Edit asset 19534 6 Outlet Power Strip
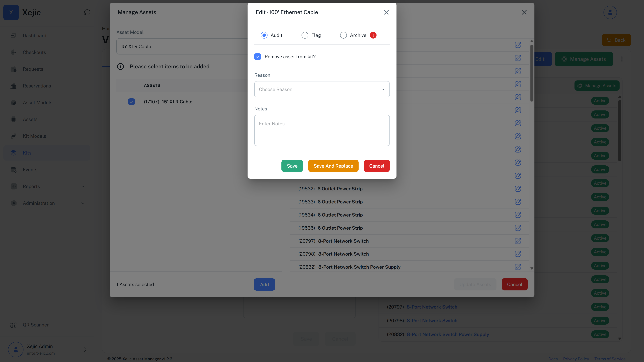644x362 pixels. pyautogui.click(x=518, y=215)
